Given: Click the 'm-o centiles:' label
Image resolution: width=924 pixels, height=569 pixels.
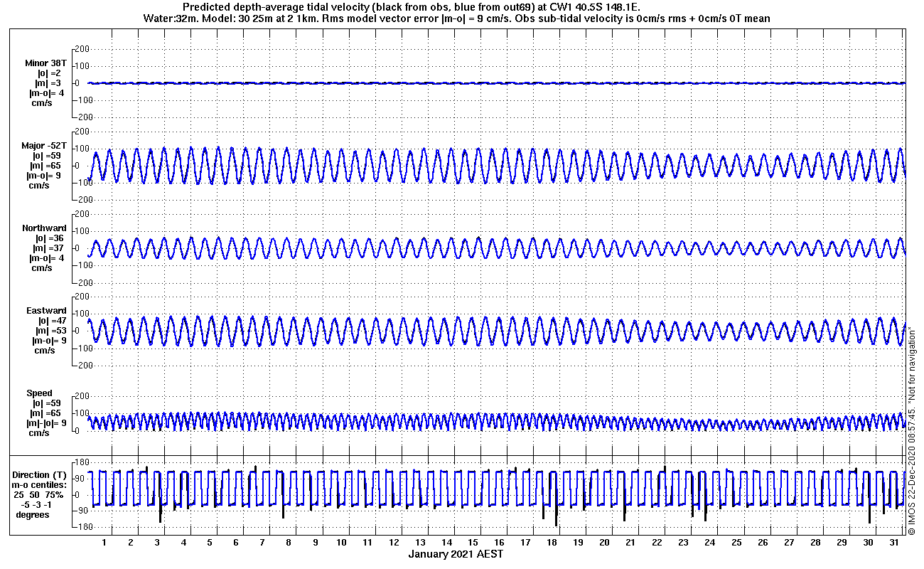Looking at the screenshot, I should 39,484.
